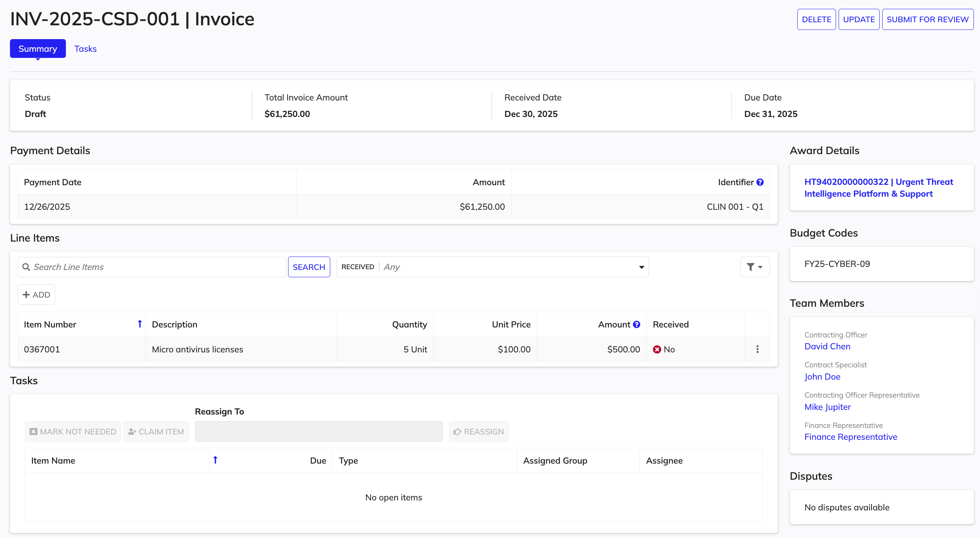Open the Received filter dropdown
The image size is (980, 538).
point(492,267)
